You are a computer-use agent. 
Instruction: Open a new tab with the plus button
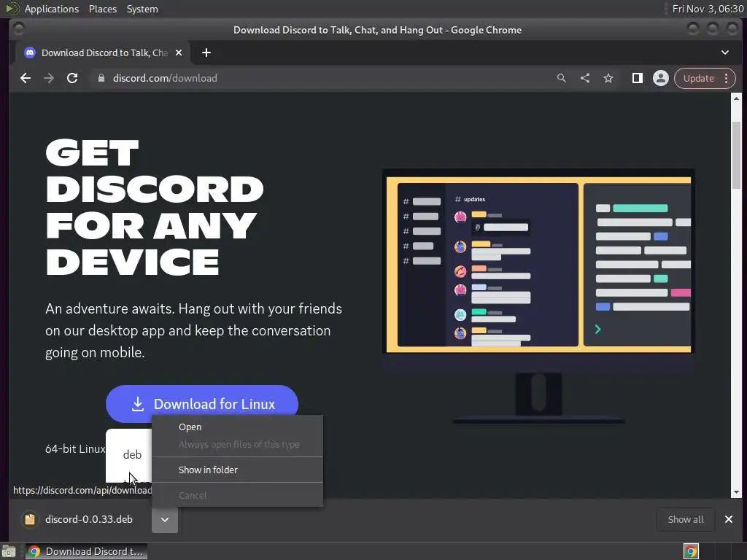[206, 52]
